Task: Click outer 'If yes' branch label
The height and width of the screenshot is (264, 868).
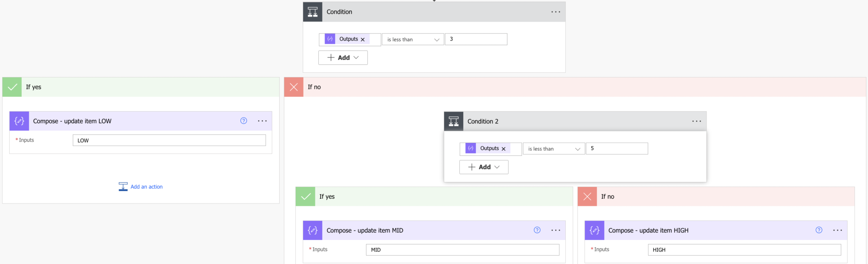Action: coord(33,87)
